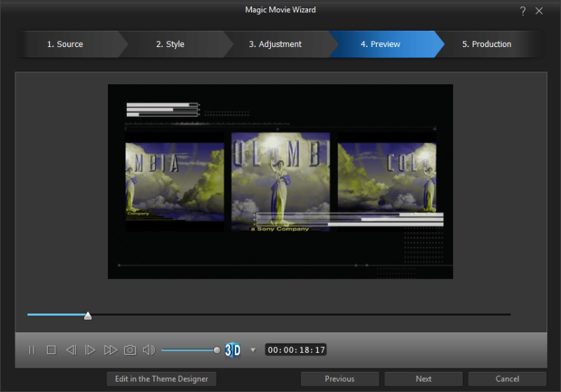Fast forward the preview
561x392 pixels.
pos(111,350)
